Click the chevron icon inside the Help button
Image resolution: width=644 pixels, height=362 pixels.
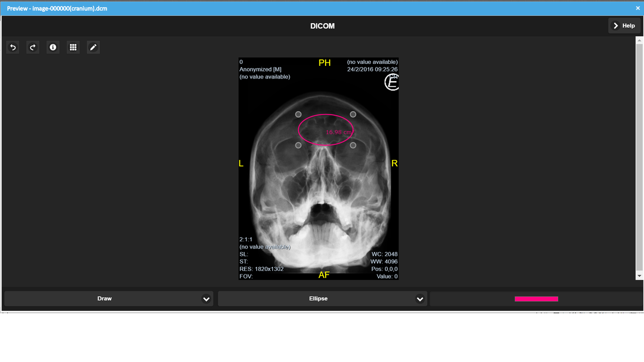pyautogui.click(x=616, y=25)
